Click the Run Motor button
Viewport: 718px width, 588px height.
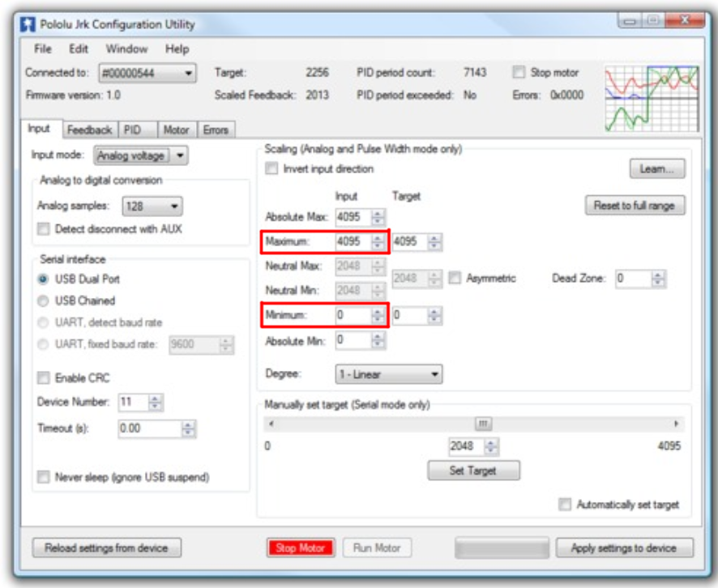(377, 548)
